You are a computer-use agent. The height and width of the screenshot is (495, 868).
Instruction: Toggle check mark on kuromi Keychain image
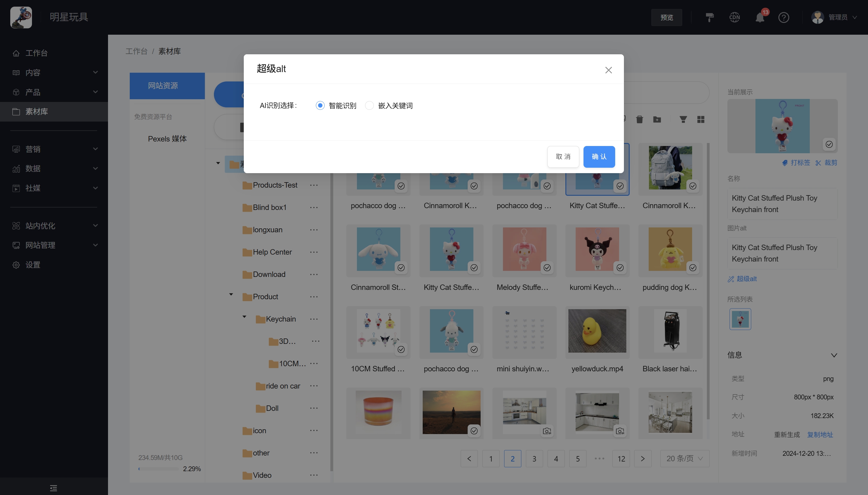click(x=620, y=268)
